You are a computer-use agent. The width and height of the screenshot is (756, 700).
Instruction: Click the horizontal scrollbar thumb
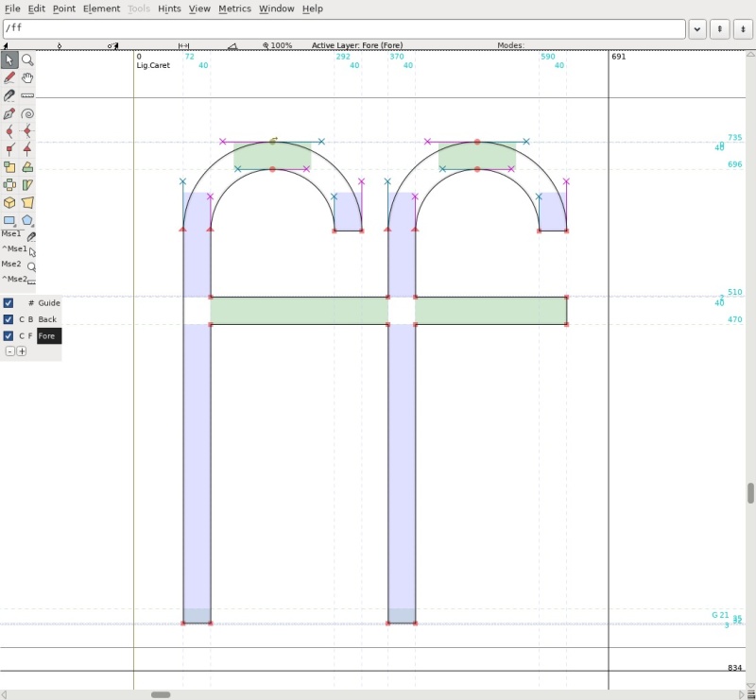[161, 694]
